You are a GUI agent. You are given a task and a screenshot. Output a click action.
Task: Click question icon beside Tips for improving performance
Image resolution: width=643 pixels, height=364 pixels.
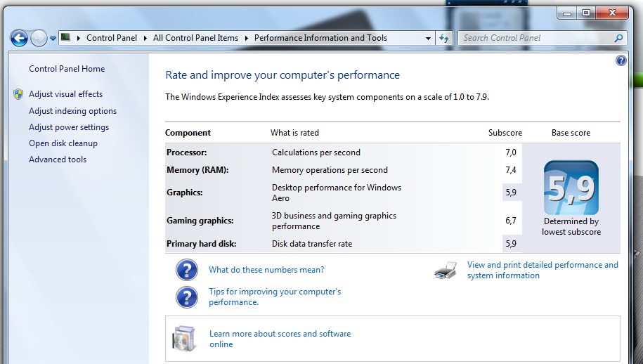click(x=187, y=297)
